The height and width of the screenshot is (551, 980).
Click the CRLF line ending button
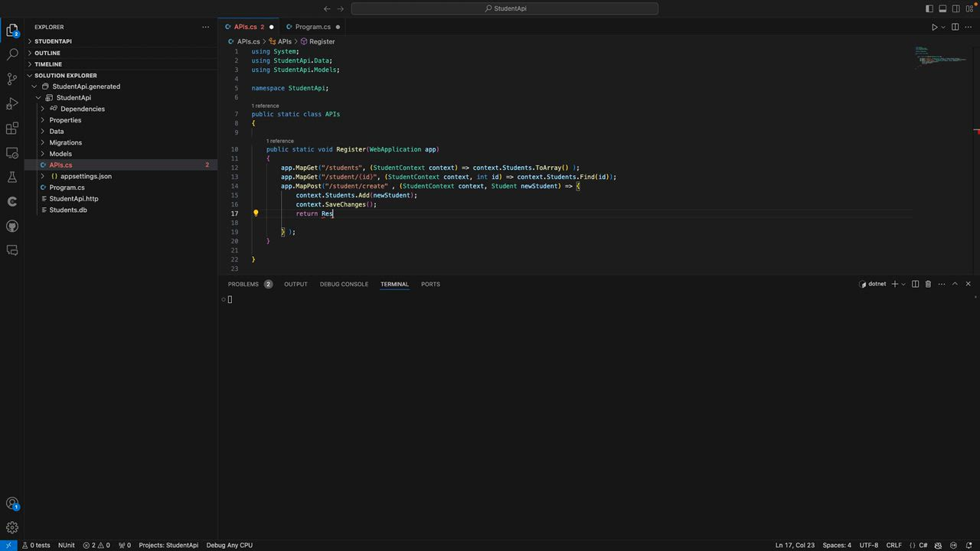[893, 545]
